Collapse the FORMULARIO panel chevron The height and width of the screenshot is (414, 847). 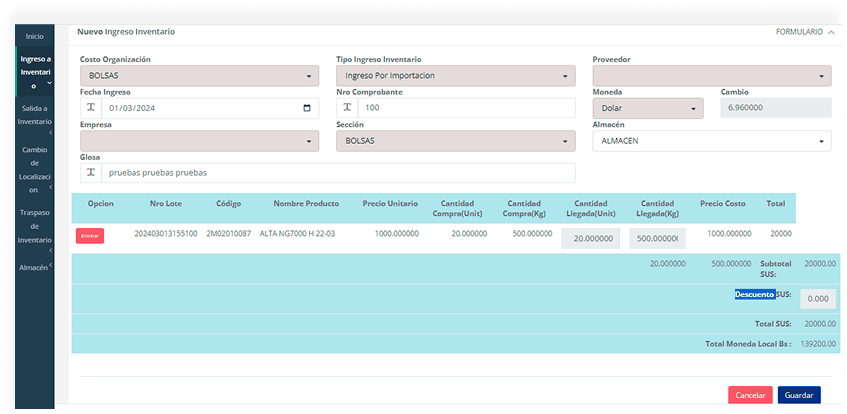(831, 32)
